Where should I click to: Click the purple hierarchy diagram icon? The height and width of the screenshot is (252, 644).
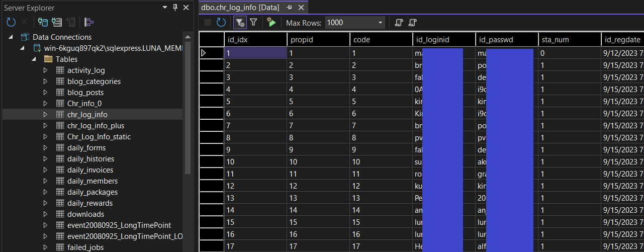tap(89, 22)
